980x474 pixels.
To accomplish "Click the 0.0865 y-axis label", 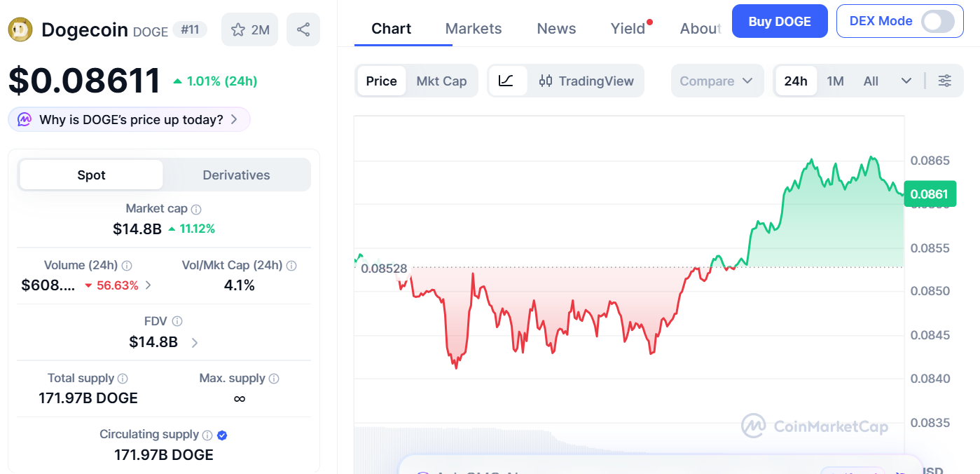I will pyautogui.click(x=930, y=161).
